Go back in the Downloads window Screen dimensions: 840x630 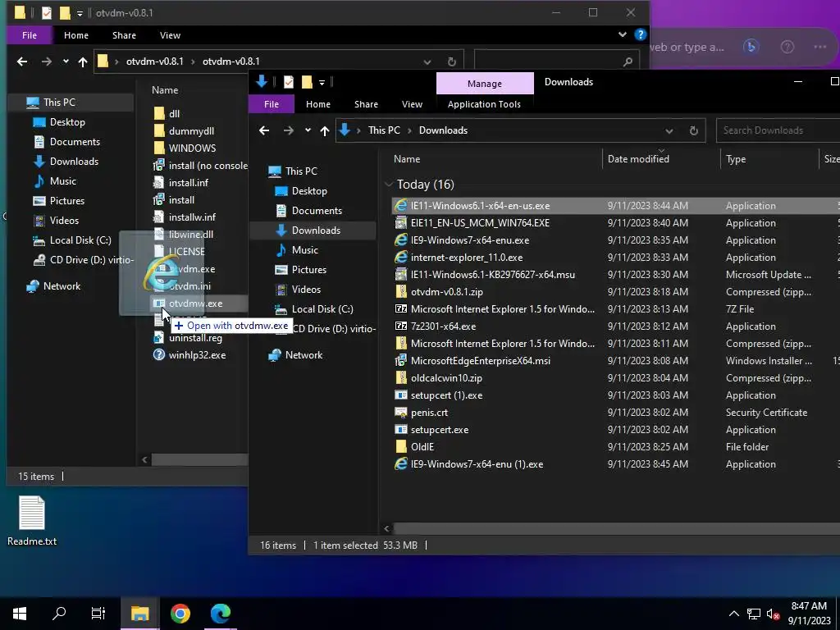264,130
